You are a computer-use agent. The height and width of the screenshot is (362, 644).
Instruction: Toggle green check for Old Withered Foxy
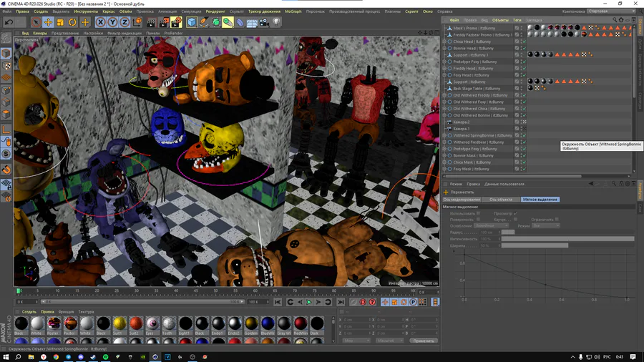[524, 102]
